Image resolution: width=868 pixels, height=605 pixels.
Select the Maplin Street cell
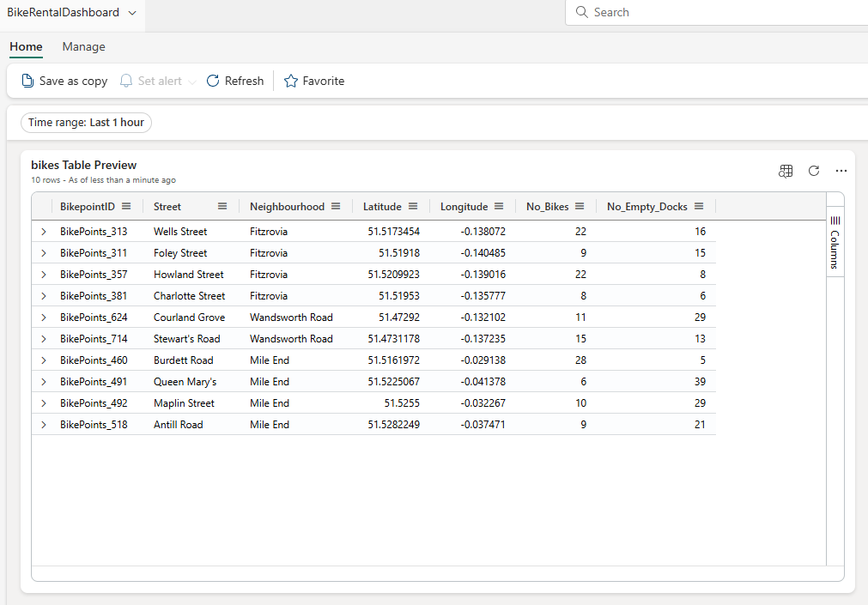[x=184, y=403]
